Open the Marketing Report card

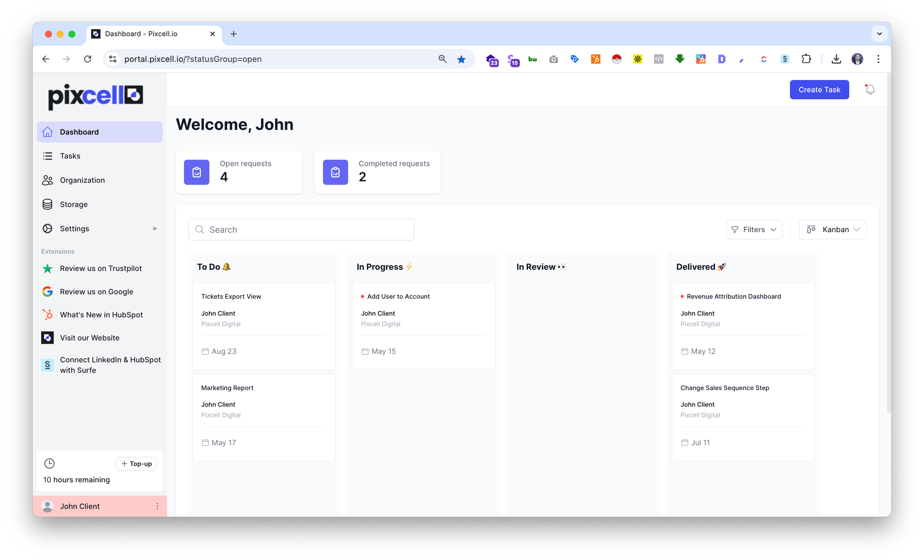264,417
